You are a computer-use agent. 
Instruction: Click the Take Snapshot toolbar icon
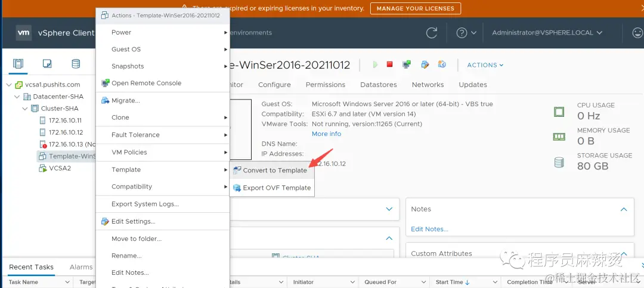[x=442, y=64]
